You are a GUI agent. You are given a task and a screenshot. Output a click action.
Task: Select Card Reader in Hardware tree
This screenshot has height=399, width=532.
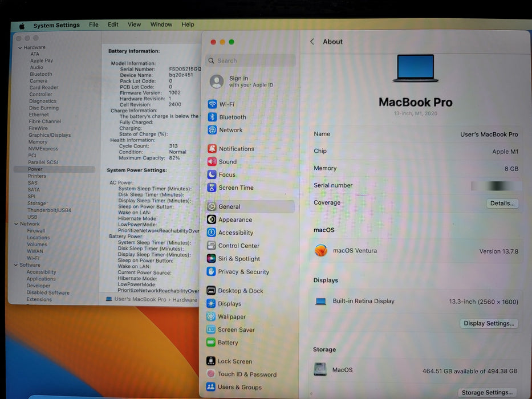pyautogui.click(x=44, y=88)
